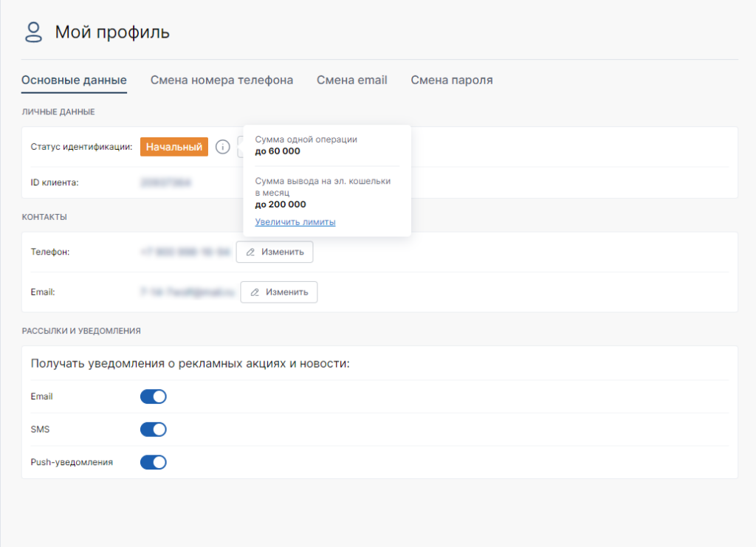Screen dimensions: 756x547
Task: Open the Смена пароля tab
Action: (452, 80)
